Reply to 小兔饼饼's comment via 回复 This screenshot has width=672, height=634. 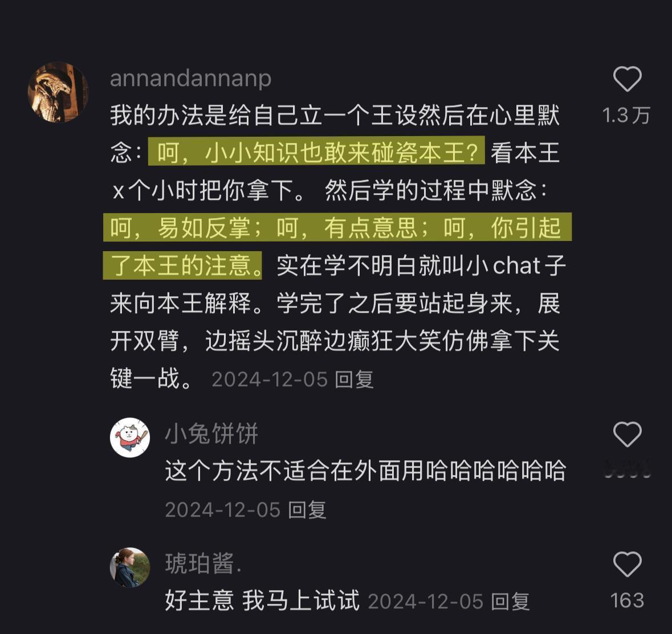[x=307, y=510]
